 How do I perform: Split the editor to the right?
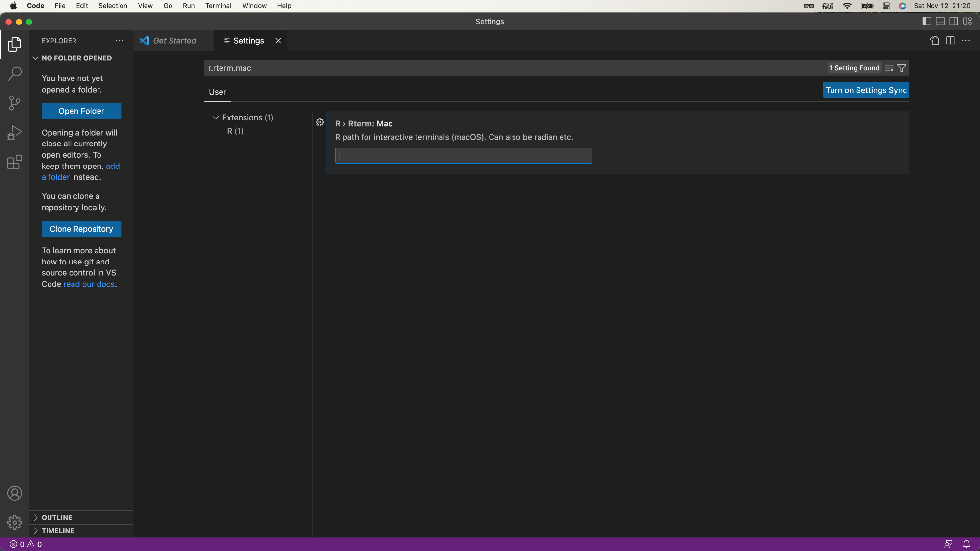tap(950, 41)
